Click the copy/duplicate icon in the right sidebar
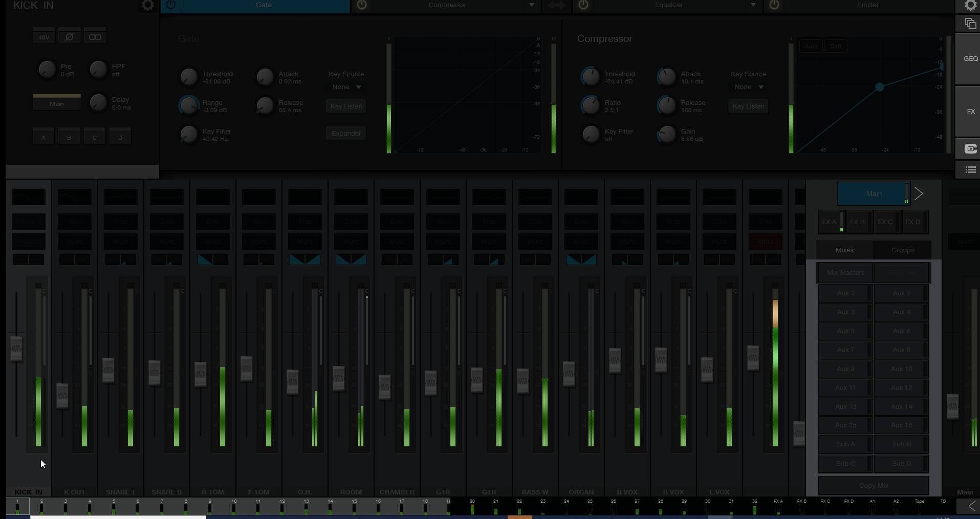The image size is (980, 519). (x=970, y=24)
